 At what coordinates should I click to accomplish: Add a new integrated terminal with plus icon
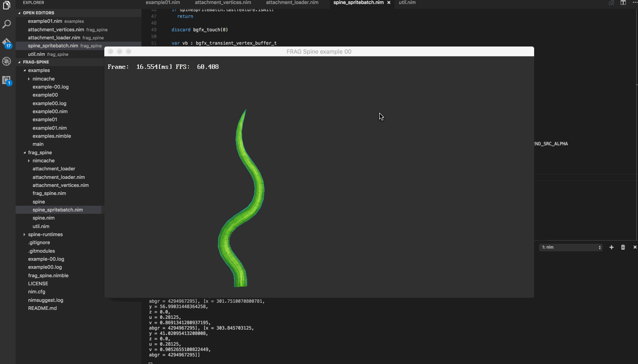click(x=612, y=247)
